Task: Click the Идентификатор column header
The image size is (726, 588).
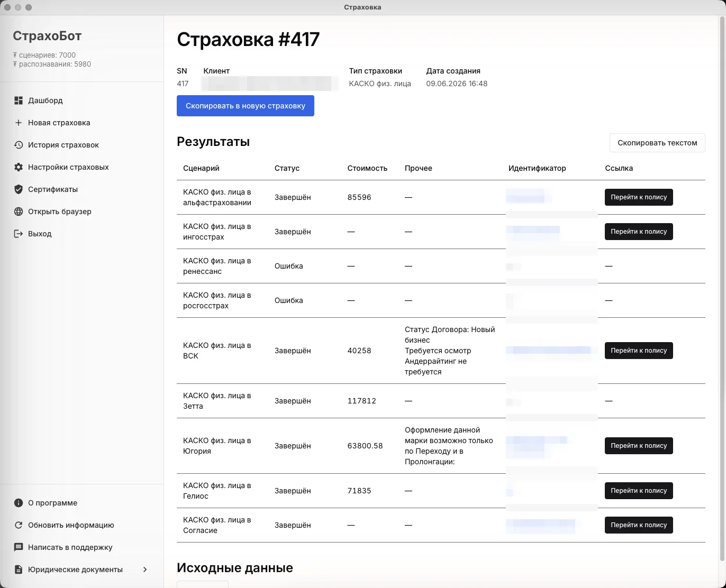Action: click(x=537, y=168)
